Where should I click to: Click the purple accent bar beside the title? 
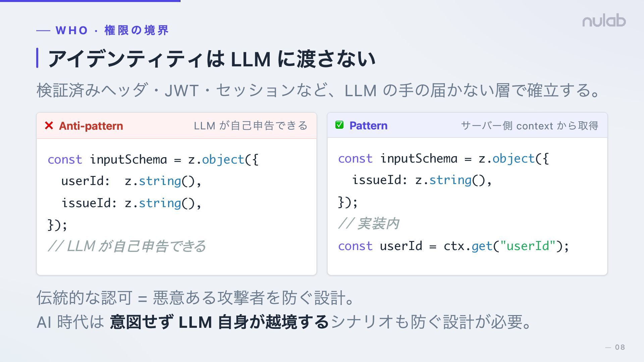[37, 58]
